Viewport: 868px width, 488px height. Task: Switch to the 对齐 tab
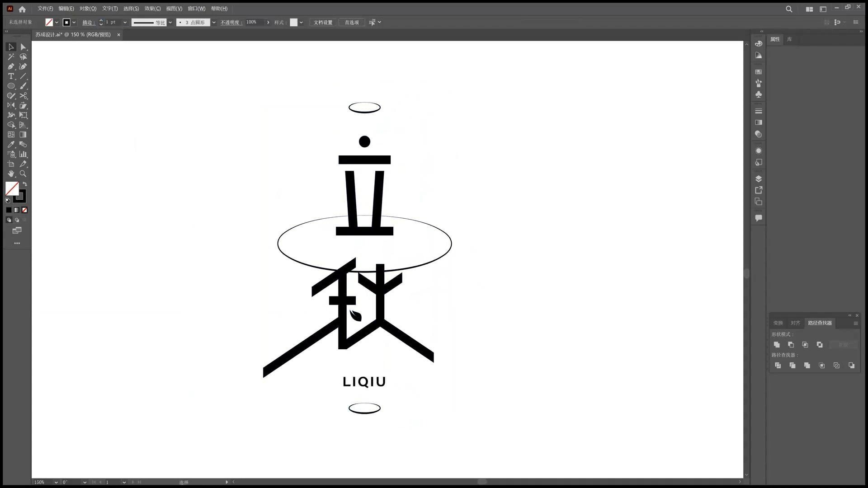click(795, 323)
